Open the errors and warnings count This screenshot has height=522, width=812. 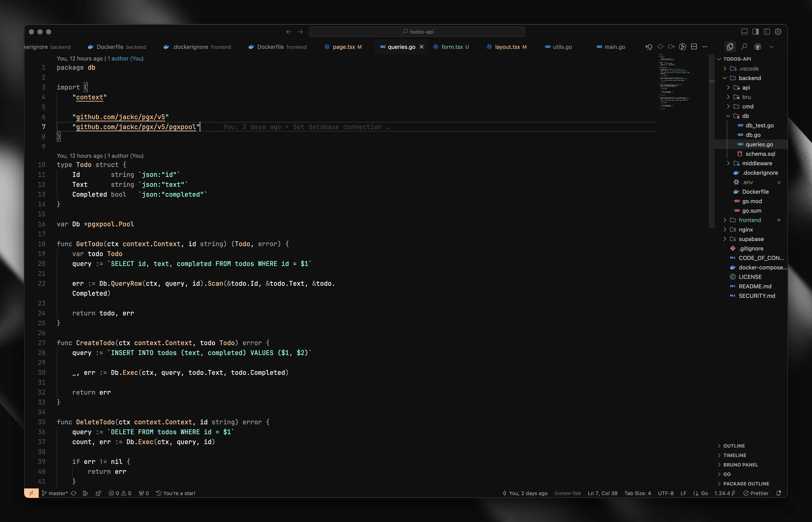tap(120, 493)
